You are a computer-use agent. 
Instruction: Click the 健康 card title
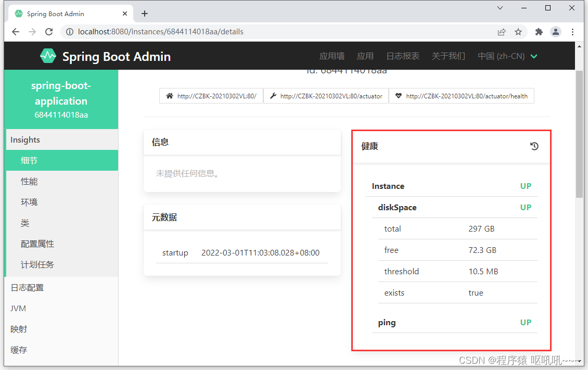(x=369, y=146)
